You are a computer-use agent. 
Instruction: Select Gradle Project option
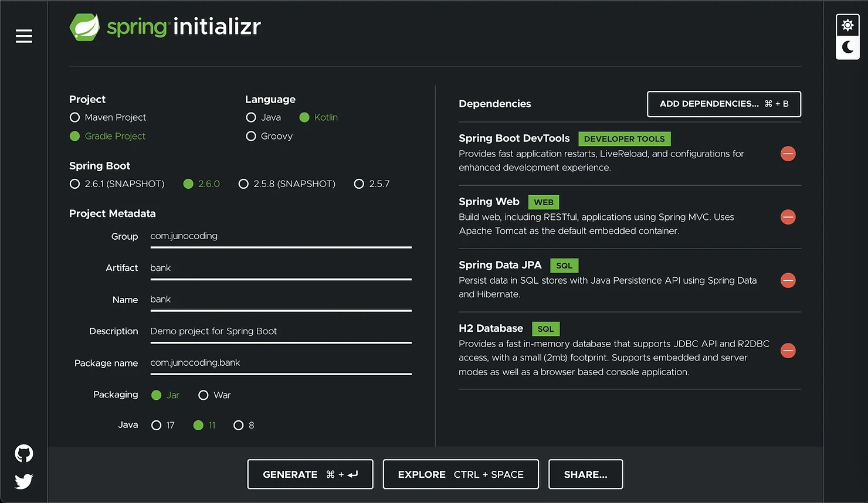tap(108, 136)
